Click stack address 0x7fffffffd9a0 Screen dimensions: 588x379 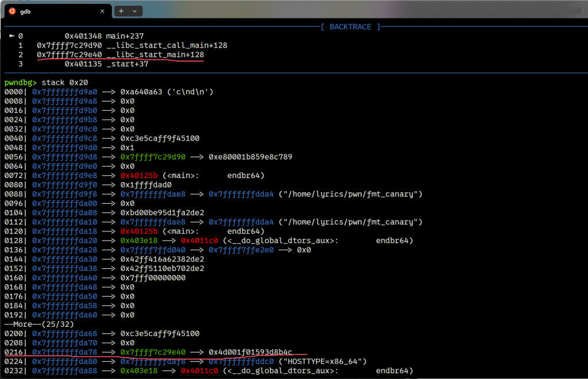(64, 92)
